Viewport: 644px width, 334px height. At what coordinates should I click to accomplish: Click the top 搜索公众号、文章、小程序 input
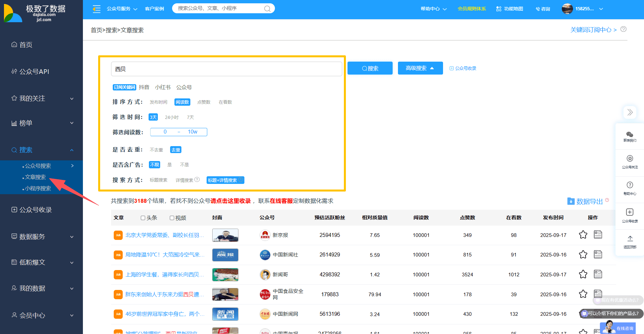[219, 8]
